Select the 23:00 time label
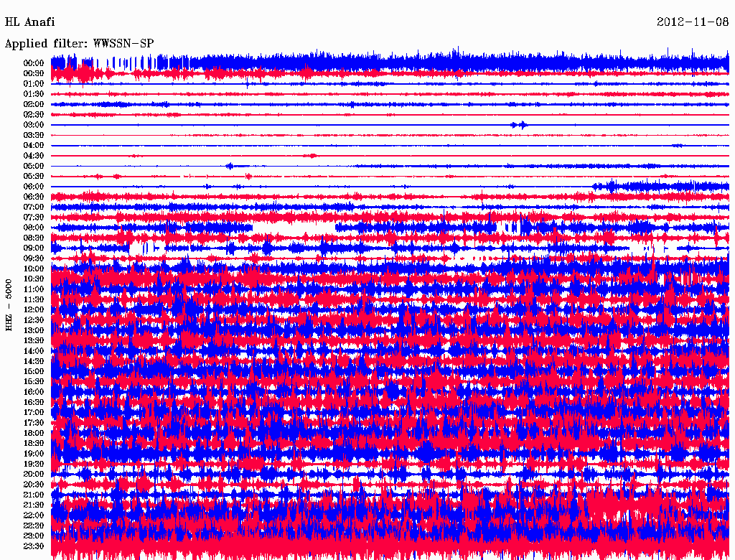The height and width of the screenshot is (560, 735). pyautogui.click(x=33, y=536)
